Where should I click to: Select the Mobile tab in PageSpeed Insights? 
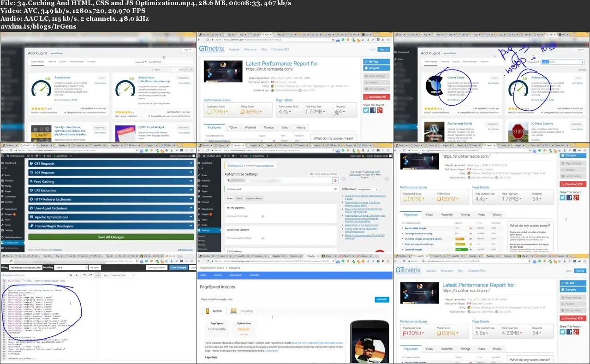[215, 311]
